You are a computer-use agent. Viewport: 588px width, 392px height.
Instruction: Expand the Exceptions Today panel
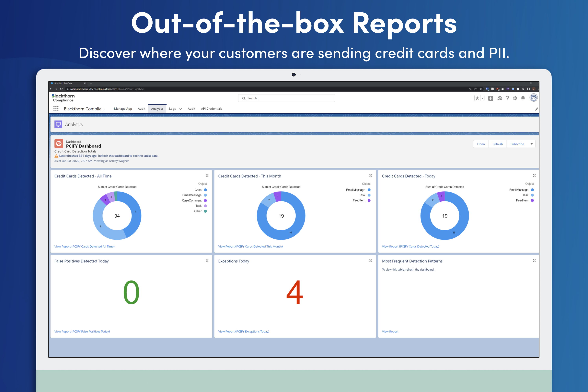tap(371, 261)
